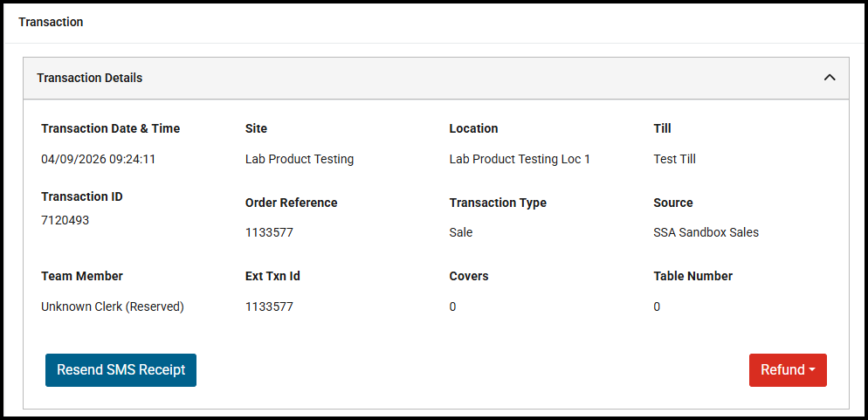Open the Refund dropdown button
This screenshot has height=420, width=868.
click(x=788, y=370)
